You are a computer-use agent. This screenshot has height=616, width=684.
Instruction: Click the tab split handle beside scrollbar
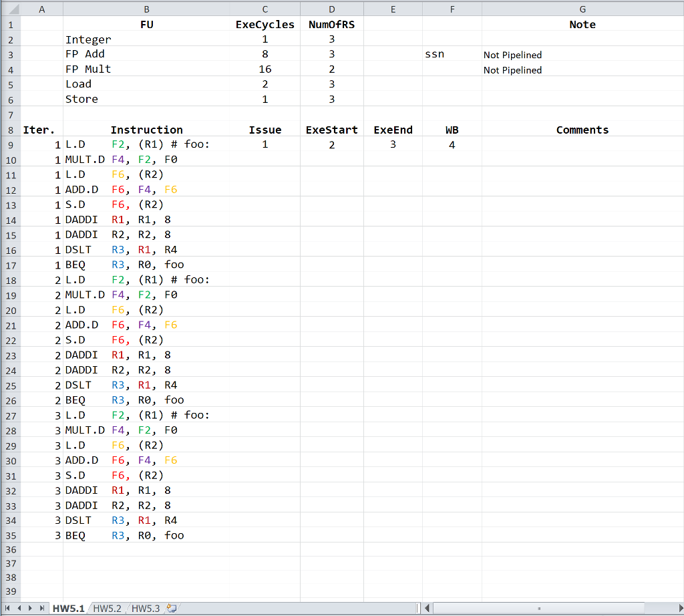[x=418, y=608]
